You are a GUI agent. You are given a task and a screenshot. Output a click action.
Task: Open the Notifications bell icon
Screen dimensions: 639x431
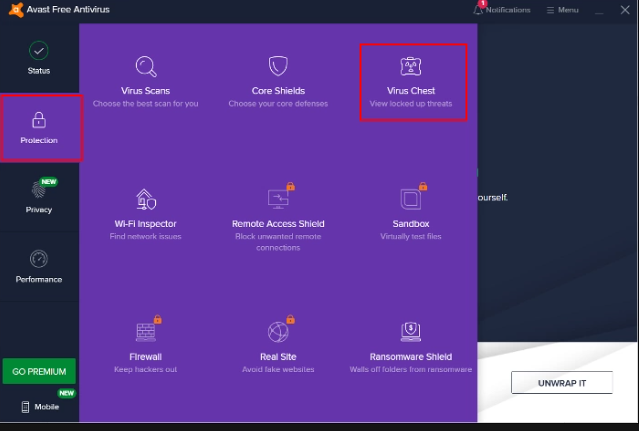pos(478,10)
